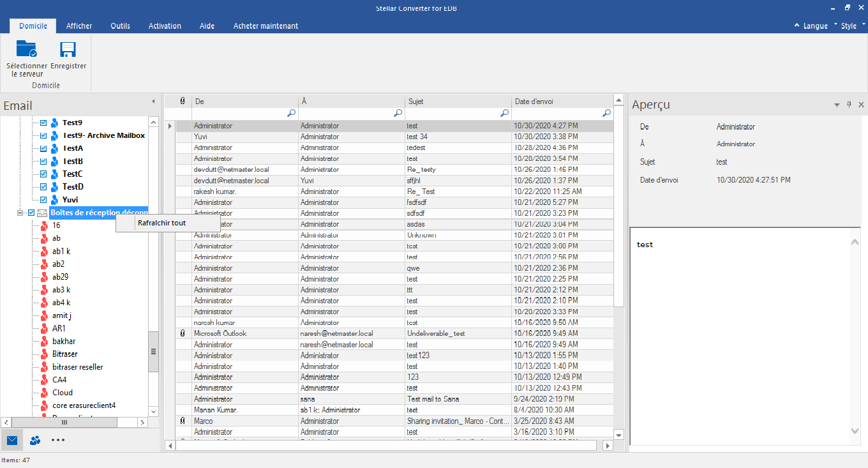Click attachment icon on Microsoft Outlook row
Viewport: 868px width, 468px height.
[x=183, y=333]
